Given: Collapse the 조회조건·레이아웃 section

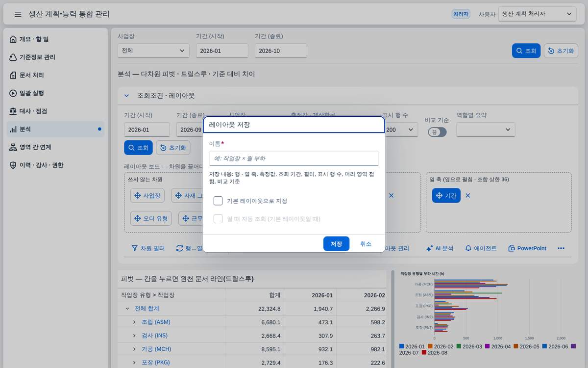Looking at the screenshot, I should 126,96.
